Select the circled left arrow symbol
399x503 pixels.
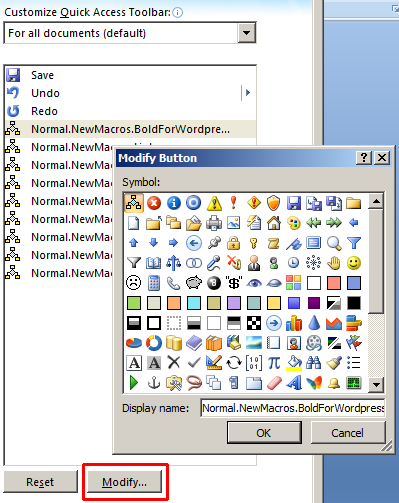click(x=194, y=243)
